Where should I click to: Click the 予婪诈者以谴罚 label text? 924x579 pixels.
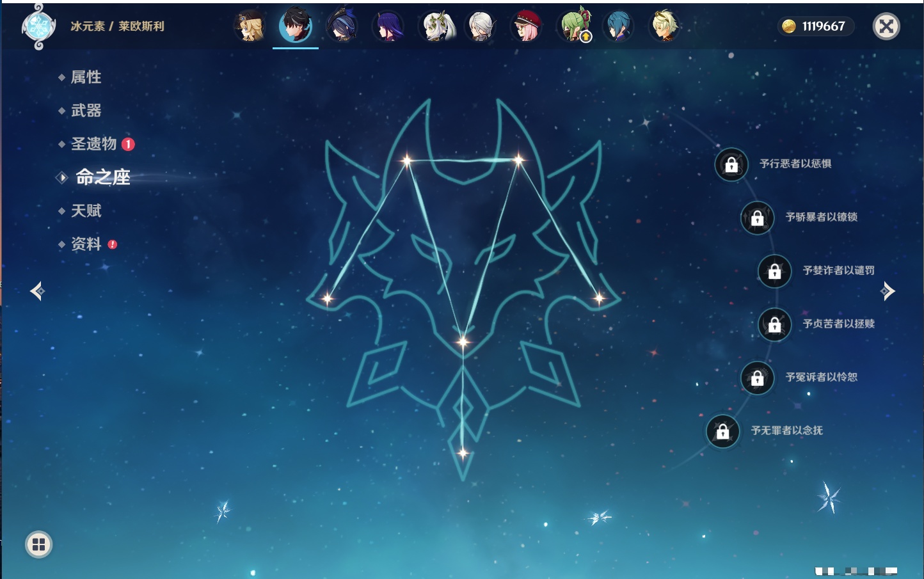point(839,270)
